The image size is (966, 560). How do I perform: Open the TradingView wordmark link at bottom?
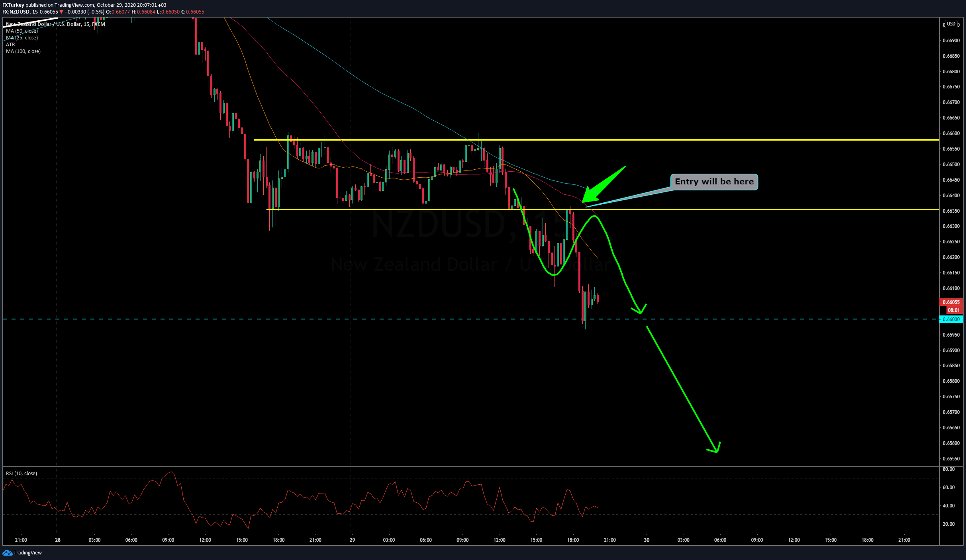27,552
